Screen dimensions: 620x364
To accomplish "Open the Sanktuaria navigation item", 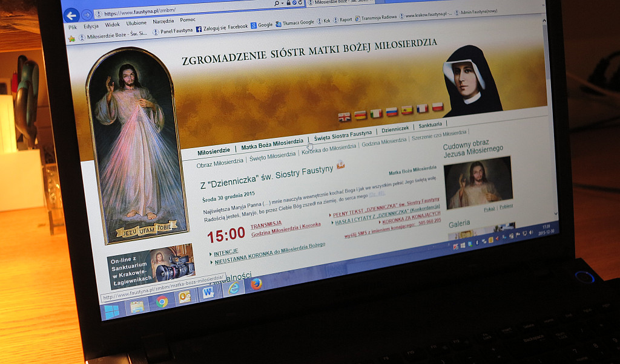I will coord(430,125).
